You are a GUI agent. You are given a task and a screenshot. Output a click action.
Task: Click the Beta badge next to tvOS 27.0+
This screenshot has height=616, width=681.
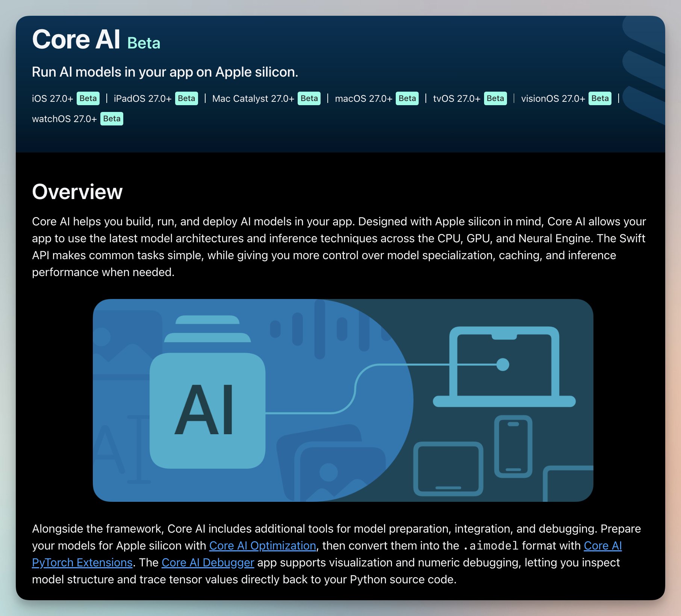pos(495,98)
